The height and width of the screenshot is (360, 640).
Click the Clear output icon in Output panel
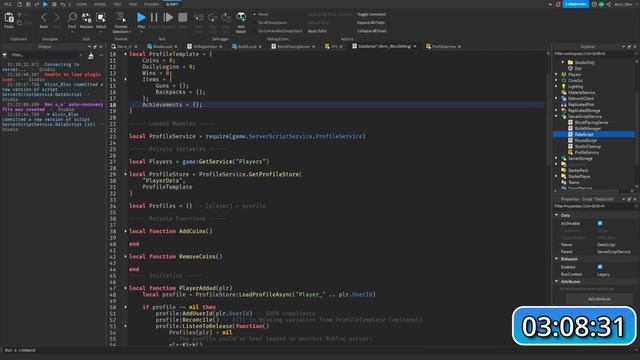coord(91,55)
